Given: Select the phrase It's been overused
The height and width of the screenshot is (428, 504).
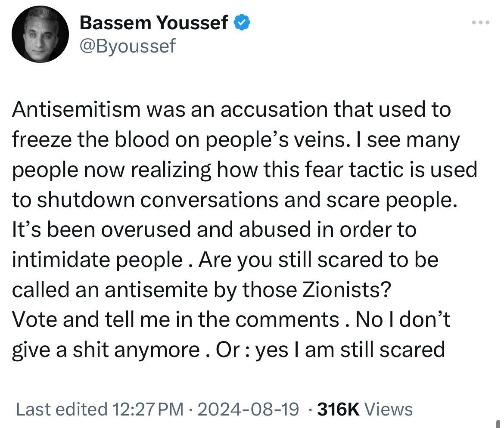Looking at the screenshot, I should 101,230.
